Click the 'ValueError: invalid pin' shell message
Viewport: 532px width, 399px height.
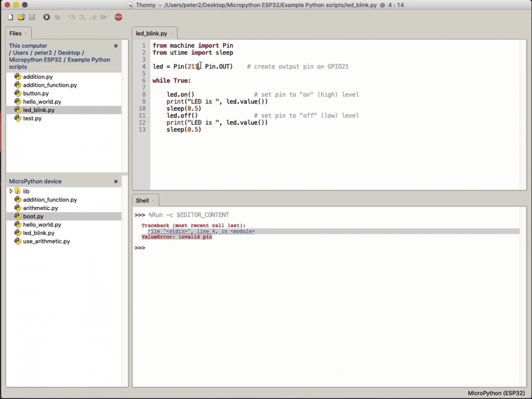(x=177, y=237)
